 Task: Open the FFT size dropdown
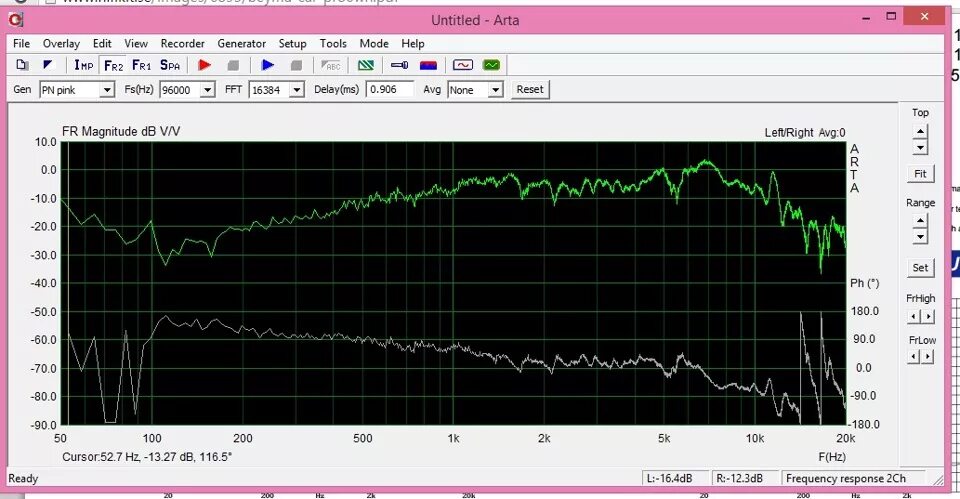(x=297, y=90)
